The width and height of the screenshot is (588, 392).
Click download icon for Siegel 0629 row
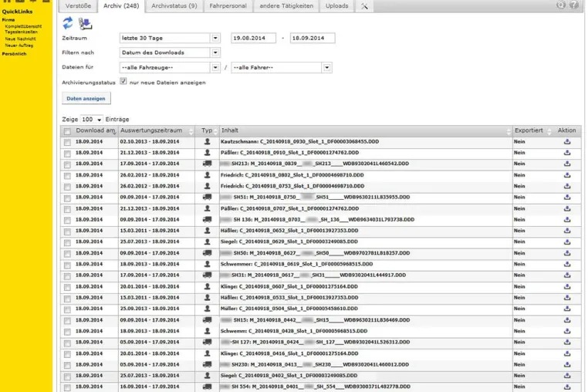pos(567,242)
